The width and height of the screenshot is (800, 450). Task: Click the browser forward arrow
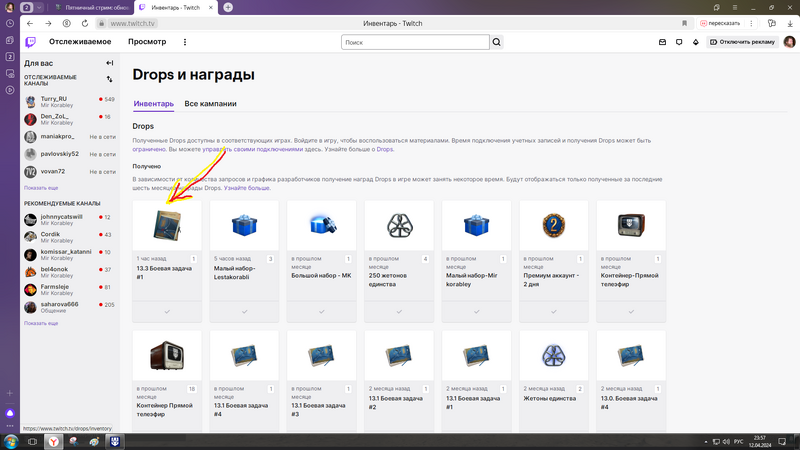point(48,23)
